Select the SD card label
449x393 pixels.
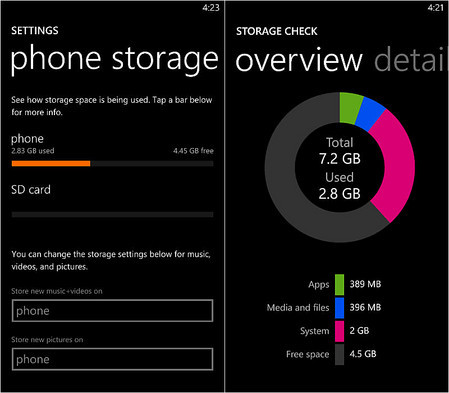31,190
